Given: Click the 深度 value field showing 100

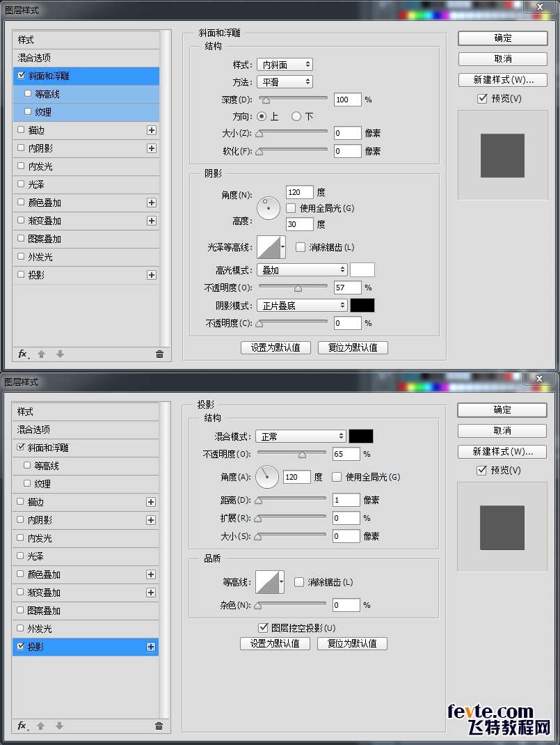Looking at the screenshot, I should click(x=347, y=100).
